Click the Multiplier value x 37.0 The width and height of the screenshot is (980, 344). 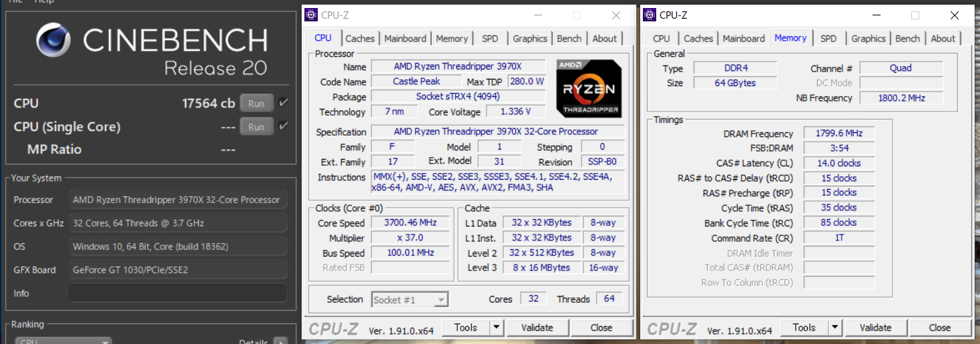point(410,238)
